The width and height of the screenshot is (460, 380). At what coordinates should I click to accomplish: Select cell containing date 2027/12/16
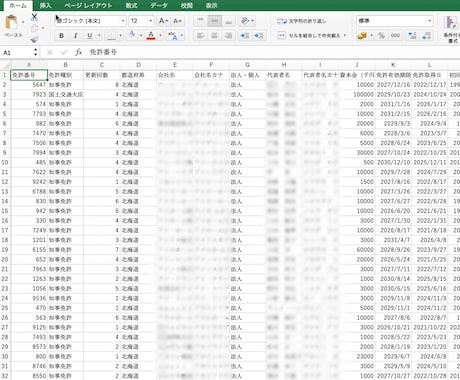(x=393, y=85)
